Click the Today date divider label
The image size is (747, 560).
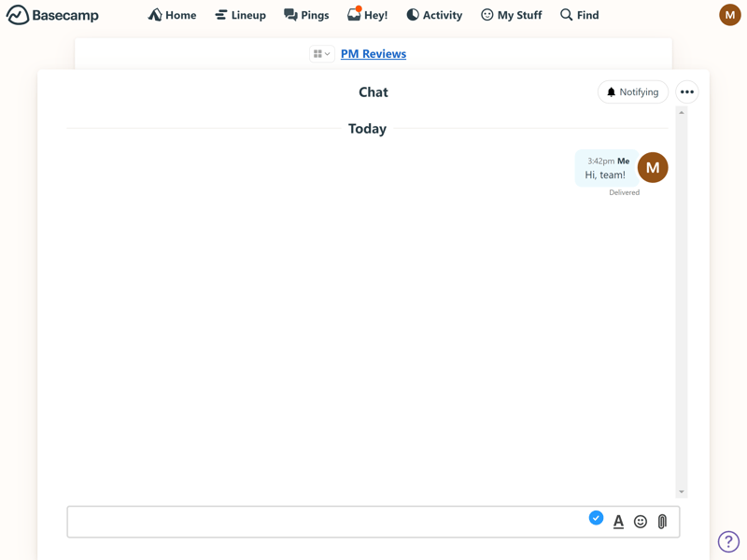click(367, 129)
